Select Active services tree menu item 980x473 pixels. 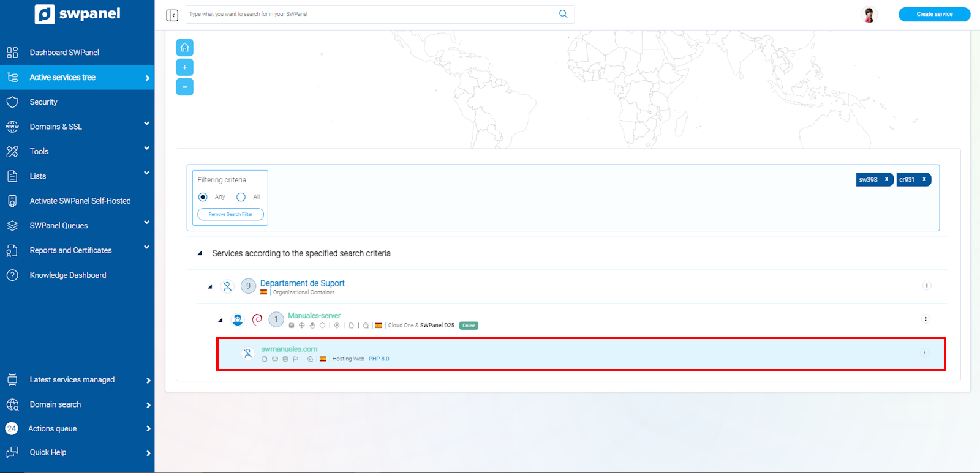point(77,78)
